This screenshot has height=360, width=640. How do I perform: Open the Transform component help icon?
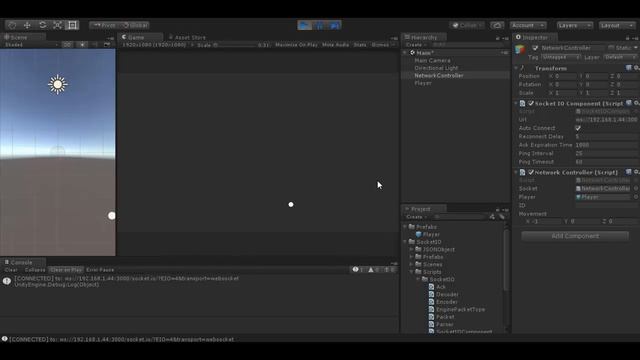629,68
